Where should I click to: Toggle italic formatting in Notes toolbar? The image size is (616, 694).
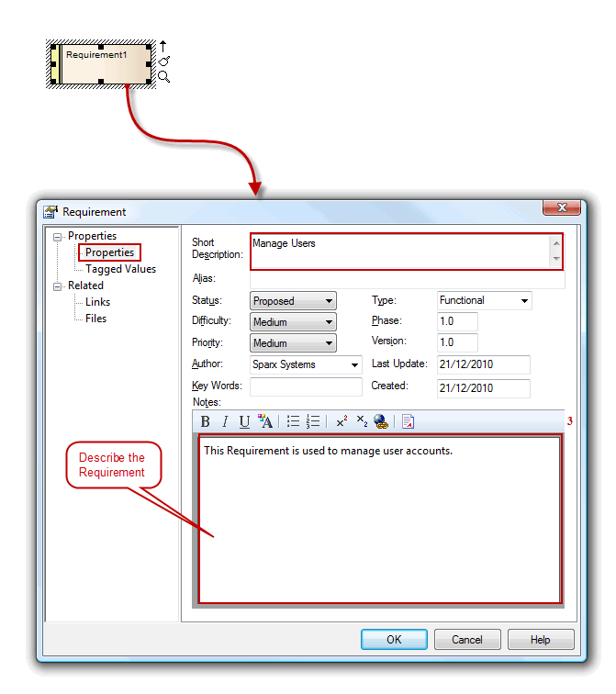point(225,421)
